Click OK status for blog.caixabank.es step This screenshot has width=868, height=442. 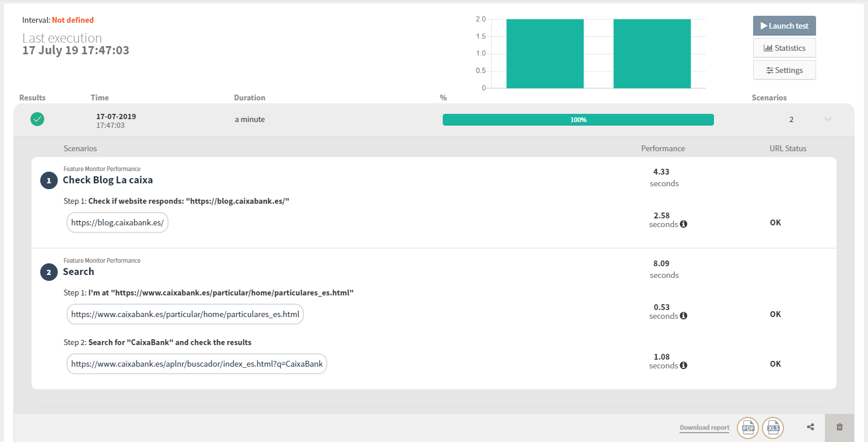coord(775,222)
